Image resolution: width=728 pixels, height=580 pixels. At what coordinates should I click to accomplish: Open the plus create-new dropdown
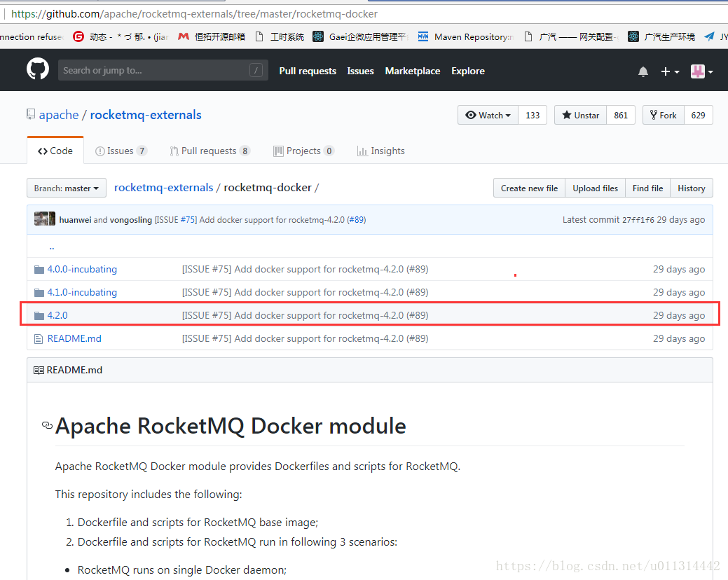tap(670, 71)
